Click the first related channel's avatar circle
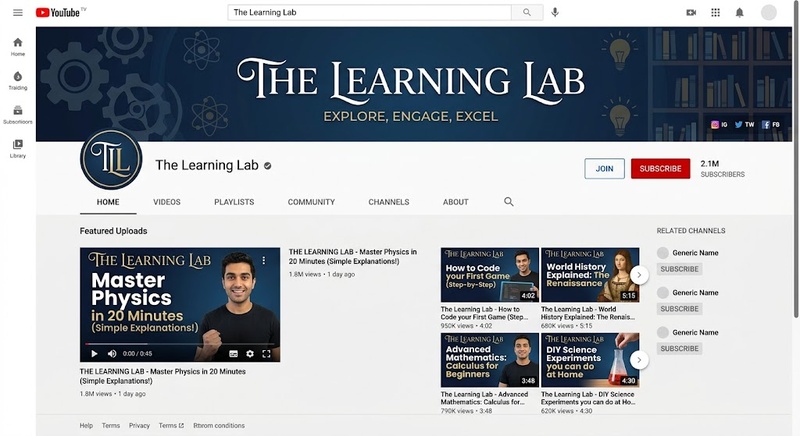 [663, 253]
